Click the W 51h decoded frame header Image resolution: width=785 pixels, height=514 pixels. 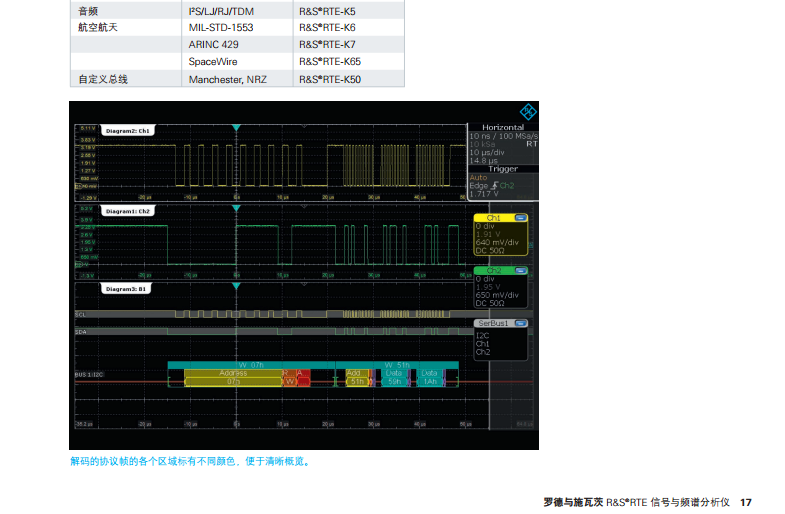pyautogui.click(x=398, y=365)
